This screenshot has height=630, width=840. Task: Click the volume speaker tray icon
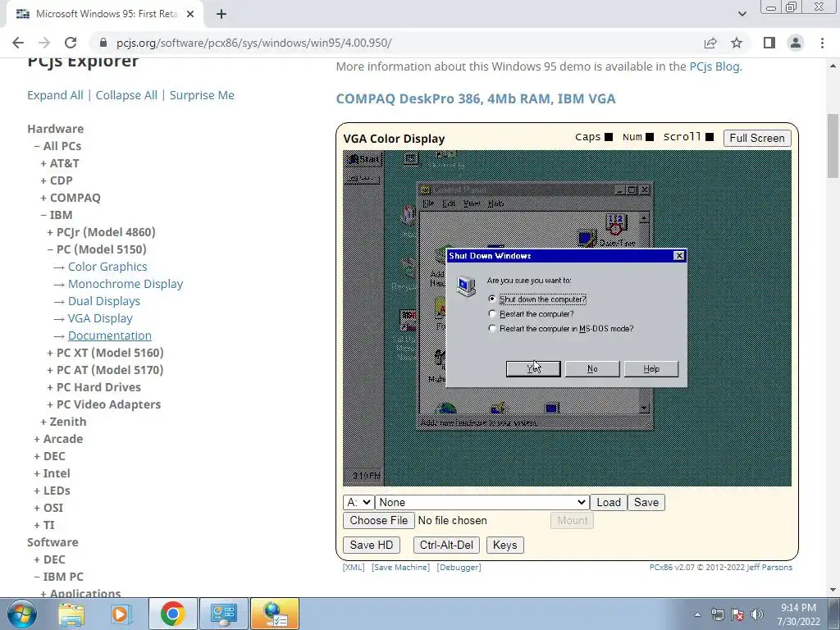pos(757,614)
